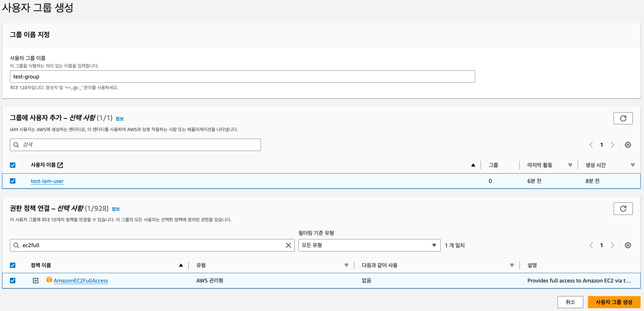The width and height of the screenshot is (644, 311).
Task: Click the 사용자 그룹 생성 button
Action: [614, 302]
